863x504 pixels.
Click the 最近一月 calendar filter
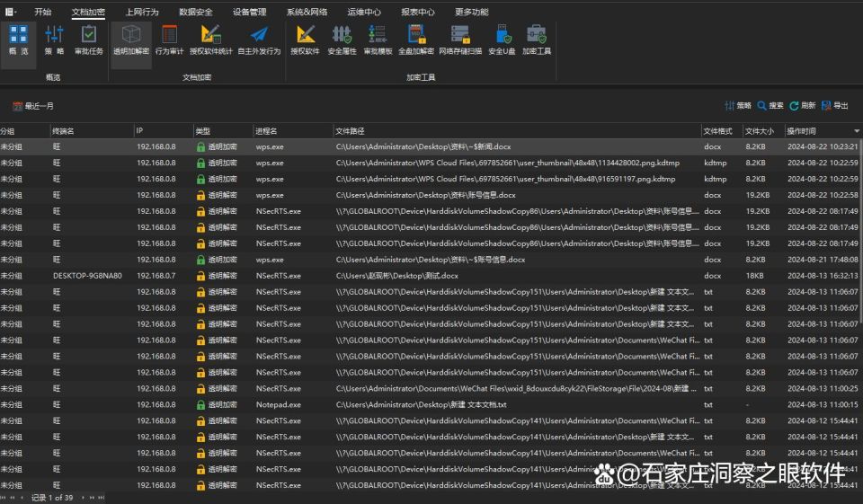tap(33, 106)
